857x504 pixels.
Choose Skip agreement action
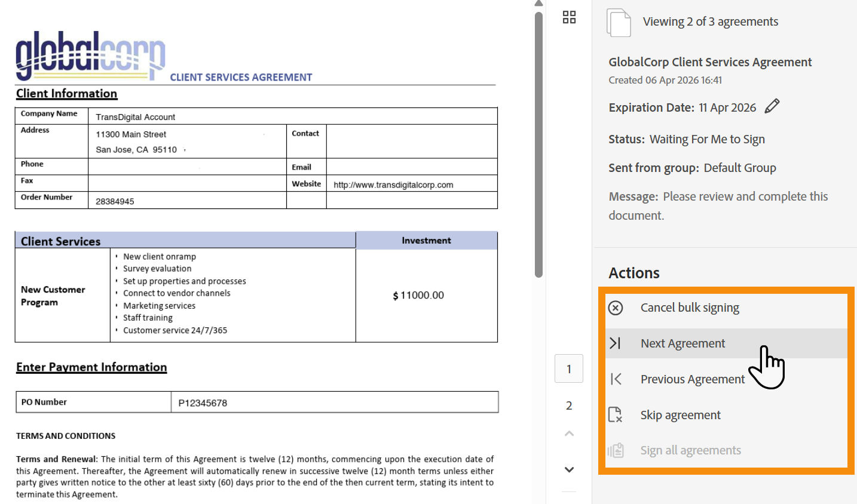coord(680,415)
